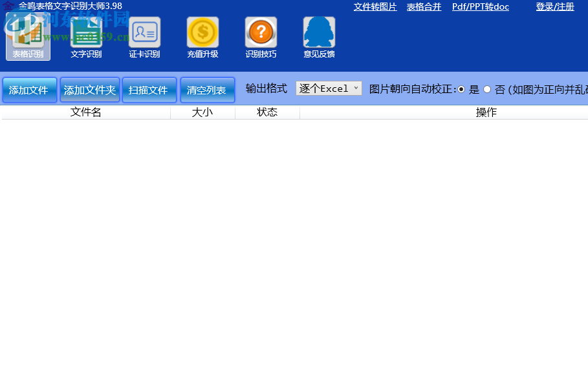Screen dimensions: 588x391
Task: Expand the output format selection list
Action: (x=329, y=89)
